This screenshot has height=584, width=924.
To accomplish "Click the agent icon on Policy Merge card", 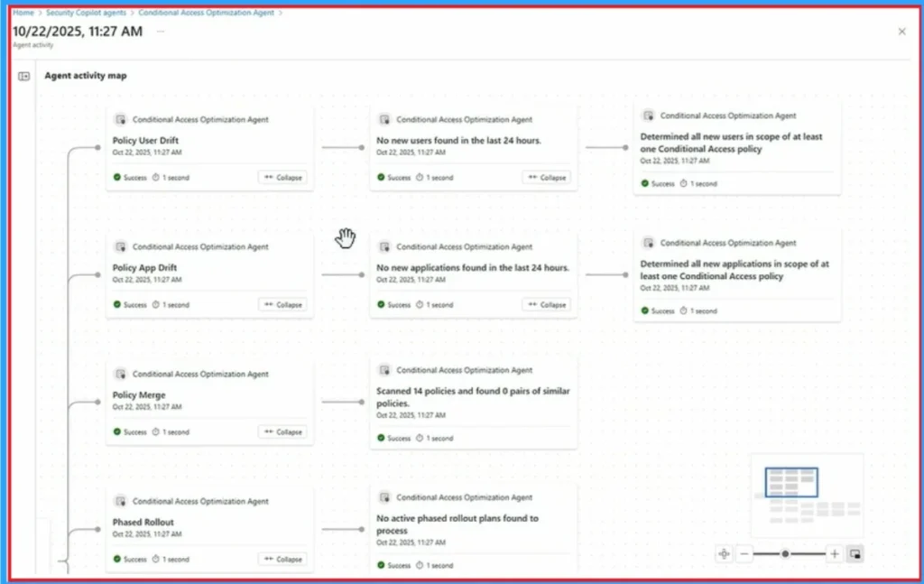I will (122, 374).
